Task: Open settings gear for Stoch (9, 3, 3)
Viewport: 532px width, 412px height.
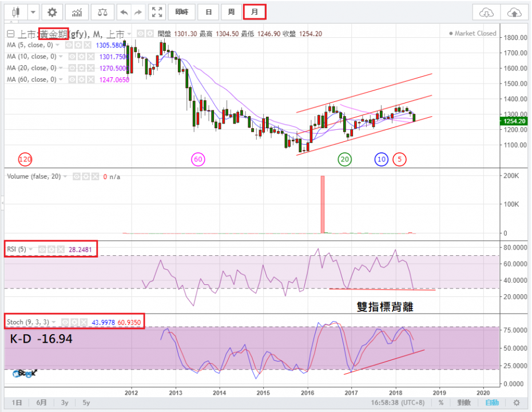Action: [x=74, y=322]
